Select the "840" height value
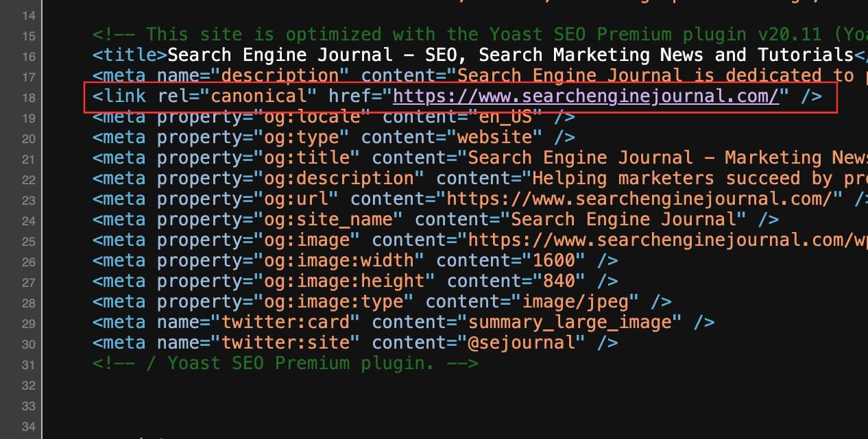This screenshot has width=868, height=439. 559,281
